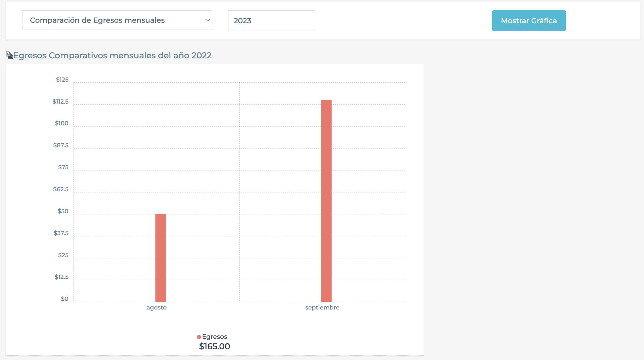The image size is (644, 360).
Task: Click the septiembre axis label
Action: pyautogui.click(x=322, y=308)
